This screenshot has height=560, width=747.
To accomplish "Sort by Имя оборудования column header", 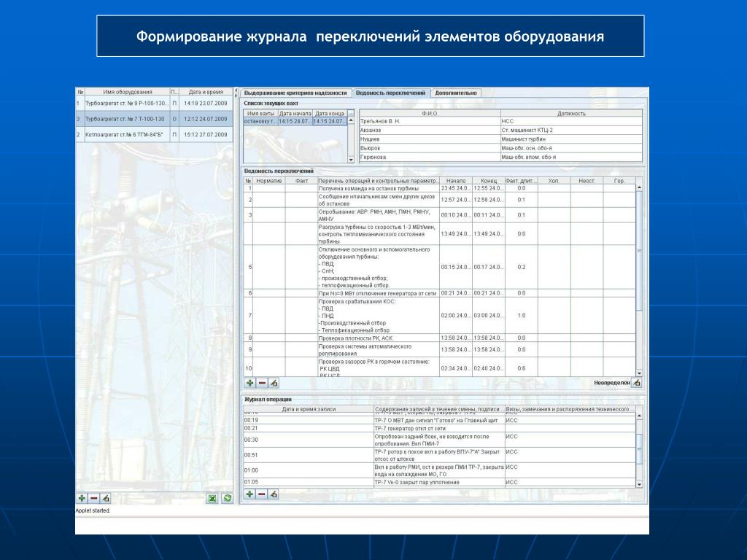I will [x=127, y=92].
